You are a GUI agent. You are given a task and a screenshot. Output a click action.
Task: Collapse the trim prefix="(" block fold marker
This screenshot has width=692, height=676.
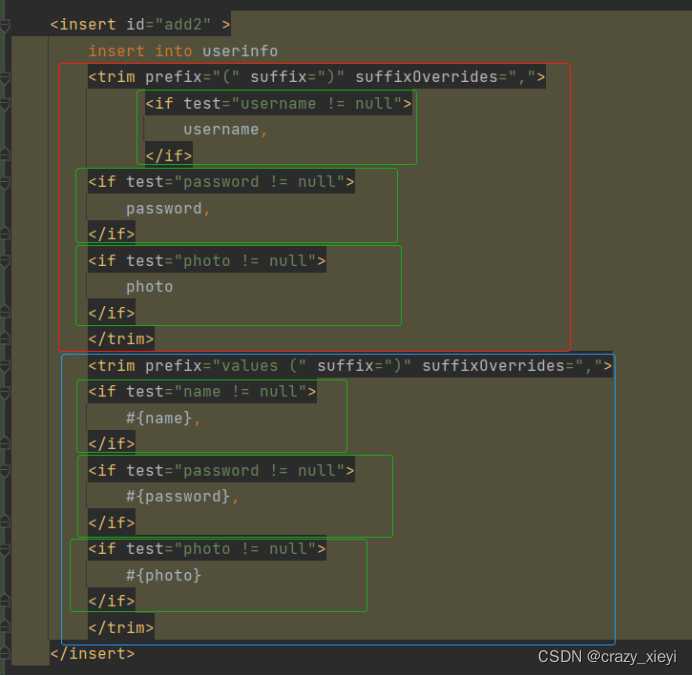pos(5,78)
